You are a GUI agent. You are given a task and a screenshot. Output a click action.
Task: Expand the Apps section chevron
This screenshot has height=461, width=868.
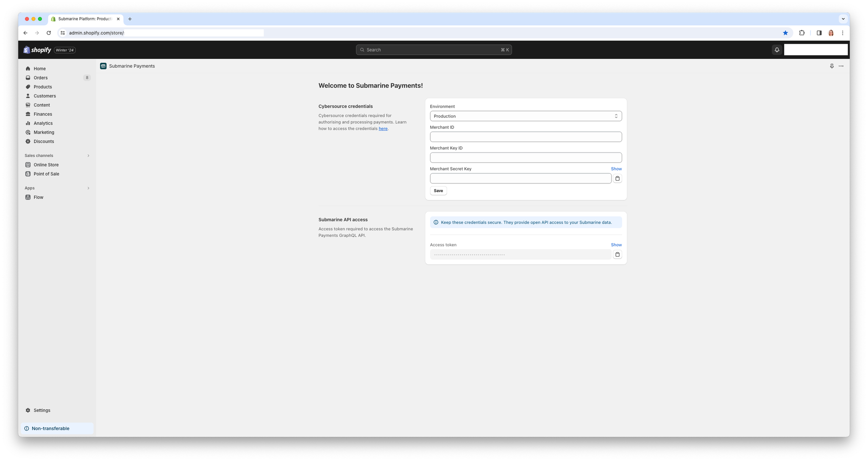click(88, 188)
